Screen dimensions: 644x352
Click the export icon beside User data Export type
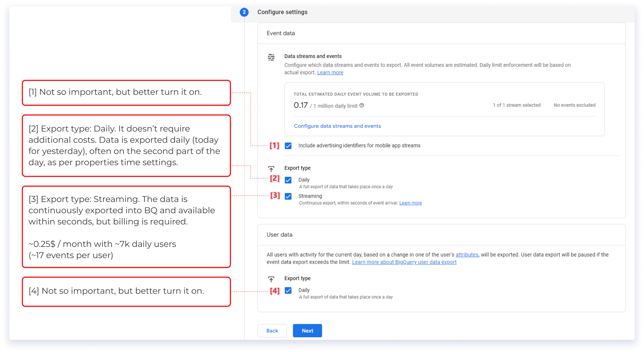point(271,279)
